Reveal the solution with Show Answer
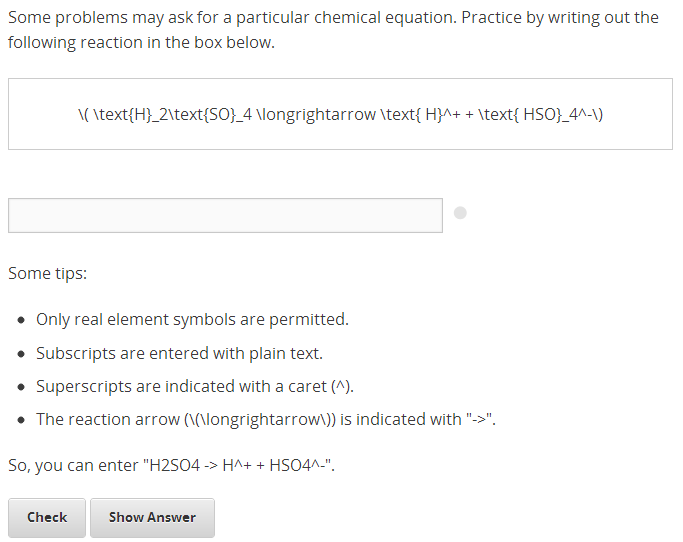This screenshot has width=683, height=542. 152,517
